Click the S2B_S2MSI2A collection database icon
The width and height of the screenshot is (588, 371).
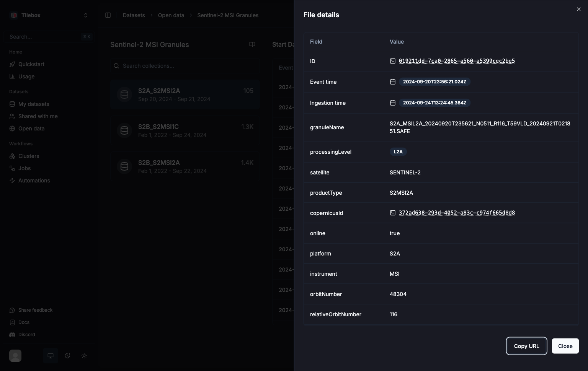pyautogui.click(x=124, y=166)
